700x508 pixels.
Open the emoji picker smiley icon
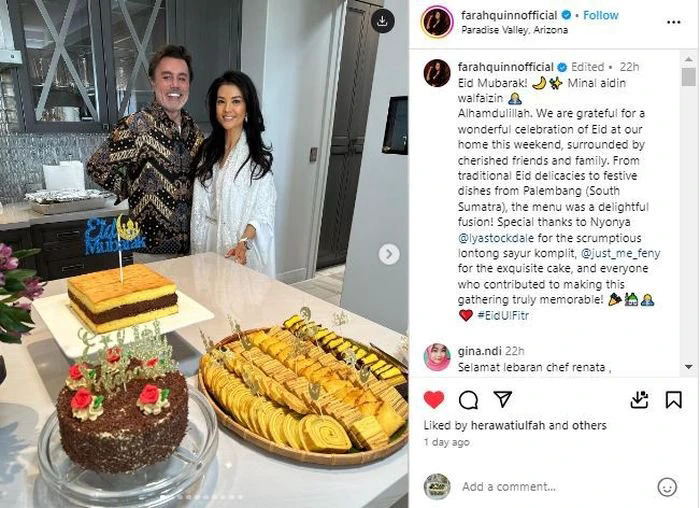[x=667, y=487]
